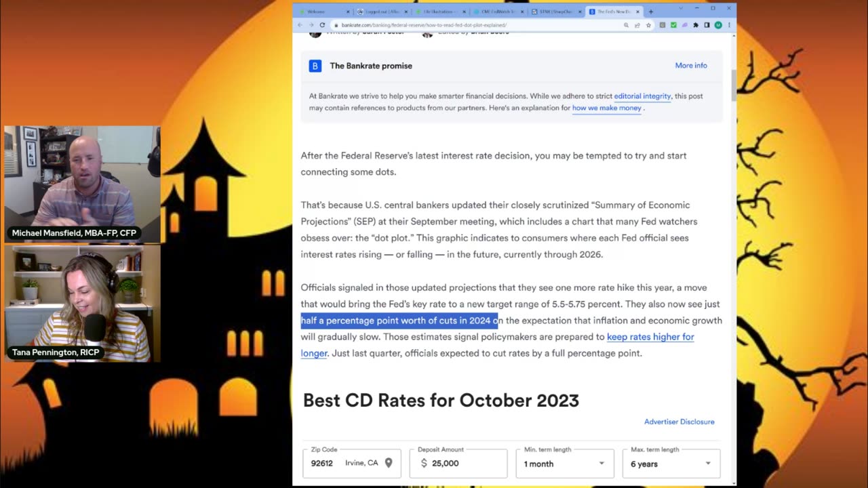Screen dimensions: 868x488
Task: Click the zoom magnifier icon in address bar
Action: (x=626, y=25)
